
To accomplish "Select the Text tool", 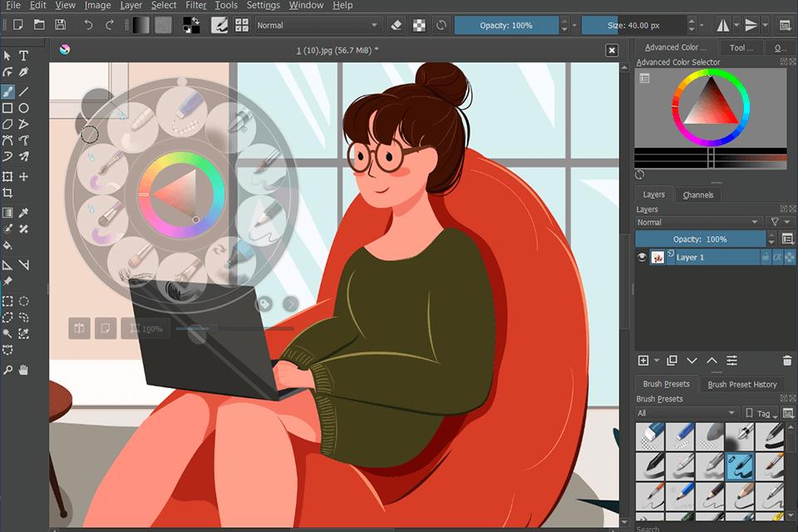I will [23, 56].
